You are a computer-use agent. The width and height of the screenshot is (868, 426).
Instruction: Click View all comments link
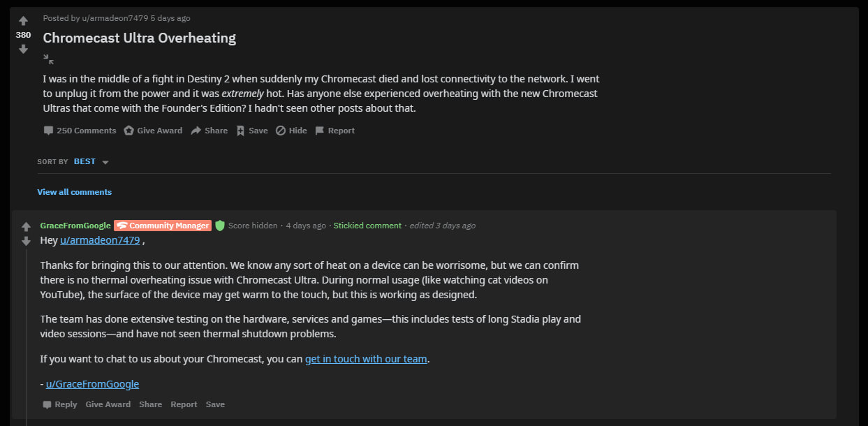[75, 192]
